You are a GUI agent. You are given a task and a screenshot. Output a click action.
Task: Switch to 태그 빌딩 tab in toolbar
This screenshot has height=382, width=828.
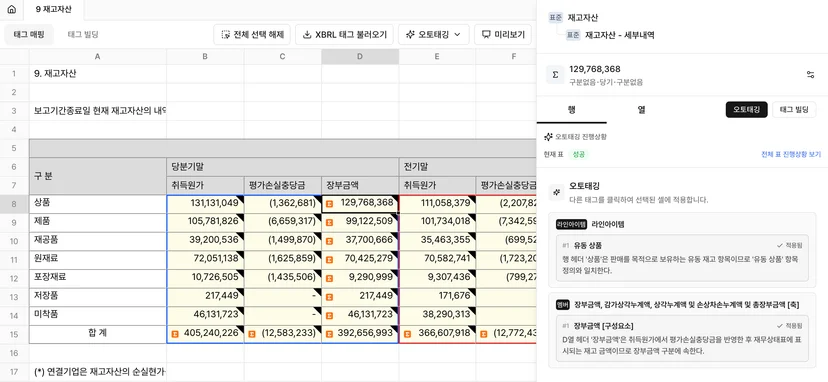pyautogui.click(x=83, y=35)
